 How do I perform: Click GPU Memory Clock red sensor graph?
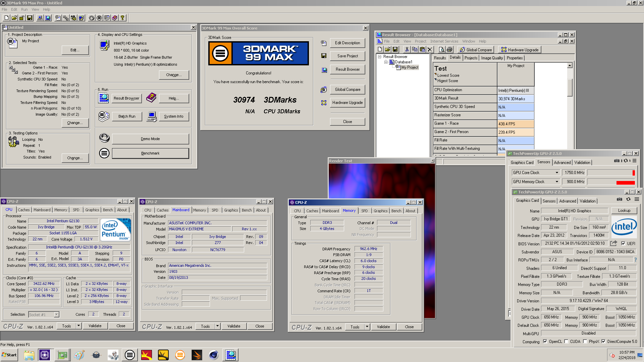611,182
